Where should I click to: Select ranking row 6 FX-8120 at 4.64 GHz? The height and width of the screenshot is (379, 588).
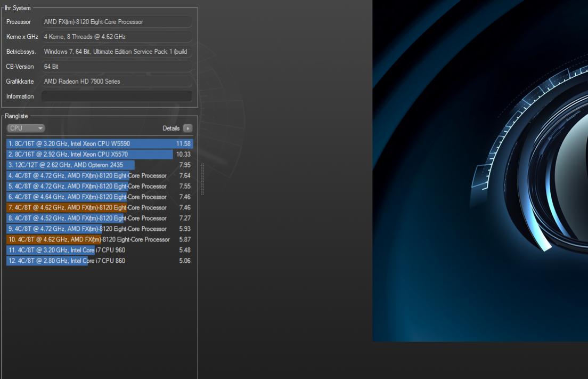pos(100,197)
